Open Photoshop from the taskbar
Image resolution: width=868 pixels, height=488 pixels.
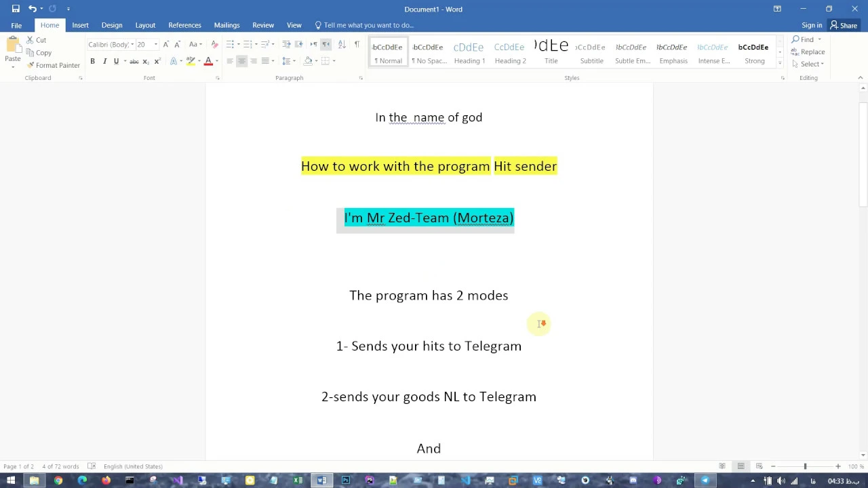tap(346, 481)
